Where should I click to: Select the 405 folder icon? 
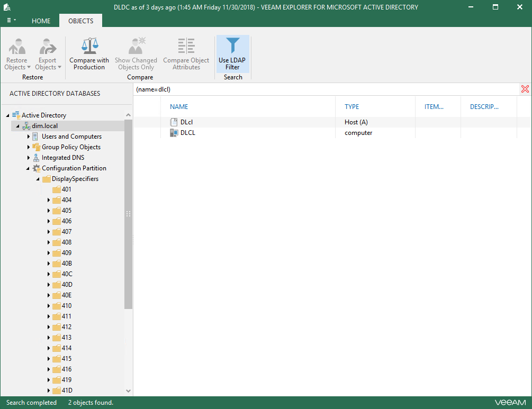tap(57, 211)
